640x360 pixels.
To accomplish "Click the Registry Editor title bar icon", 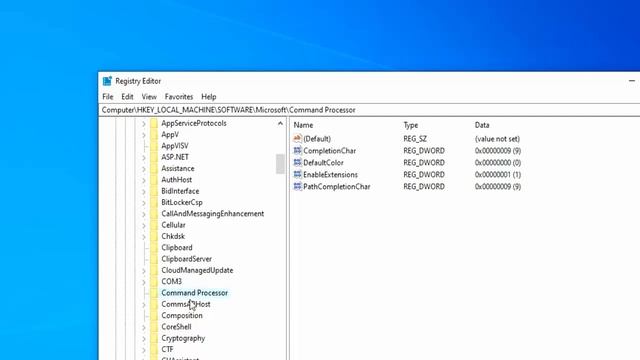I will click(x=107, y=81).
